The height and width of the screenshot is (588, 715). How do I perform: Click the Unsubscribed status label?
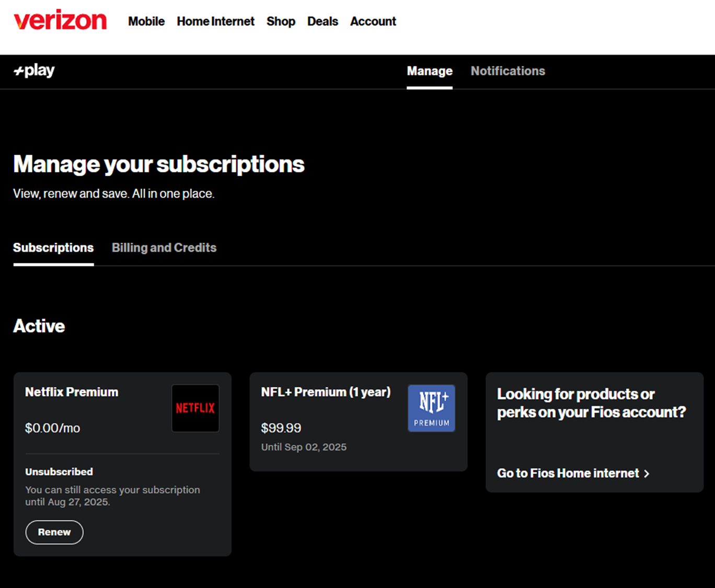[59, 471]
